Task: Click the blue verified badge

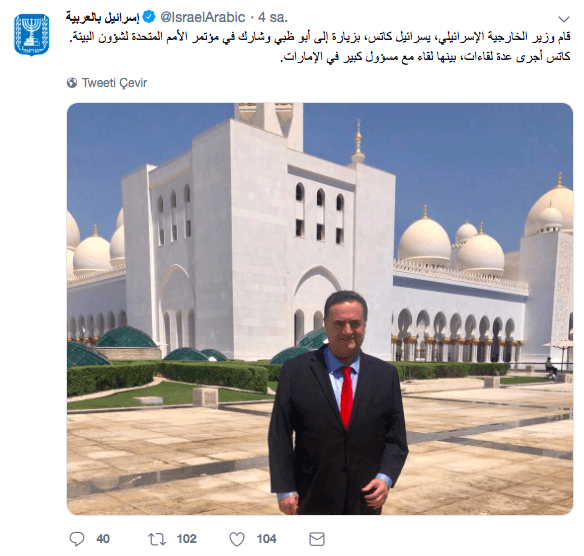Action: pyautogui.click(x=149, y=17)
